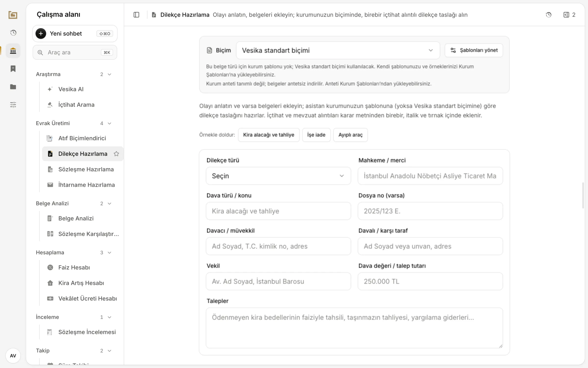588x368 pixels.
Task: Open the Dilekçe türü Seçin dropdown
Action: (x=278, y=176)
